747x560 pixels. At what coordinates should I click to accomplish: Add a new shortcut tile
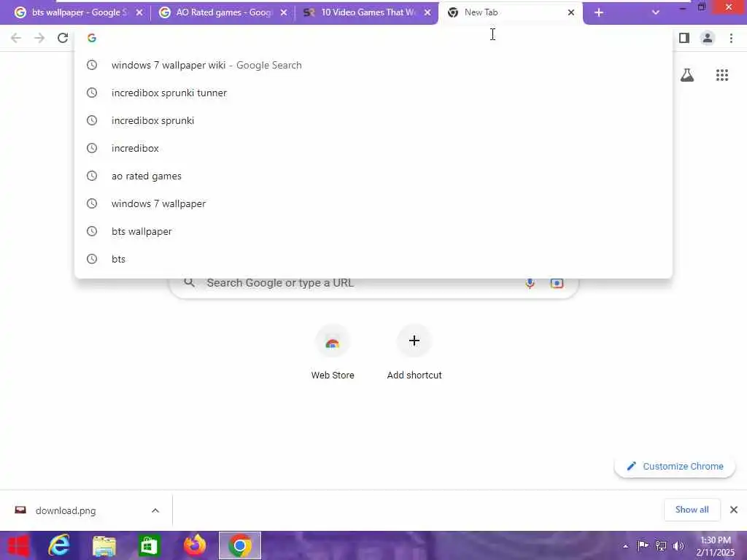(414, 353)
